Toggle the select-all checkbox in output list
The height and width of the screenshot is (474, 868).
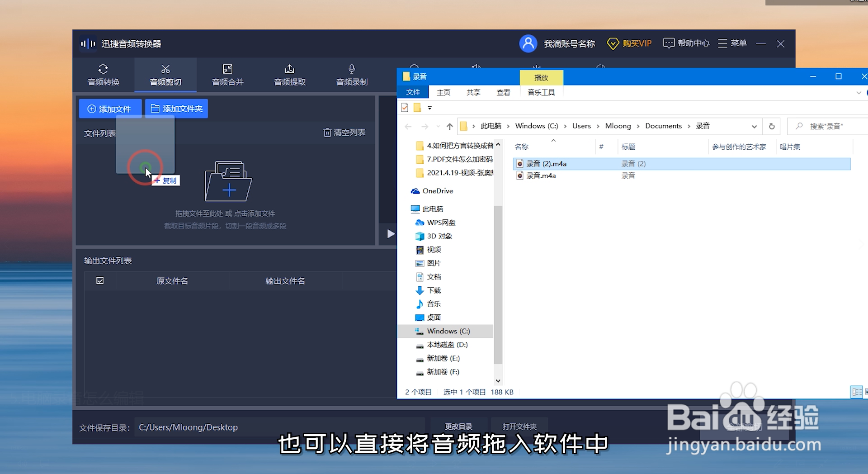(x=100, y=280)
